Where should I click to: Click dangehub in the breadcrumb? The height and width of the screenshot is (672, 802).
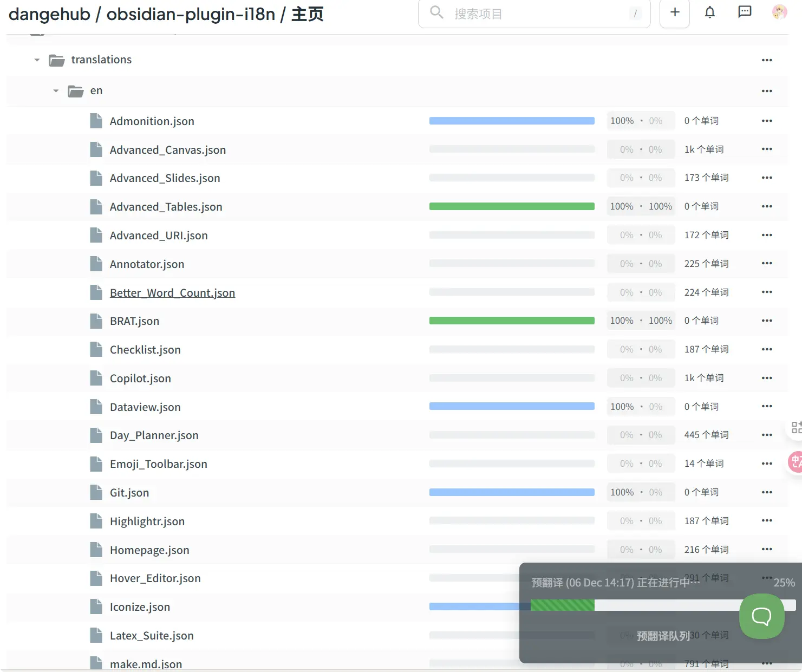[49, 14]
